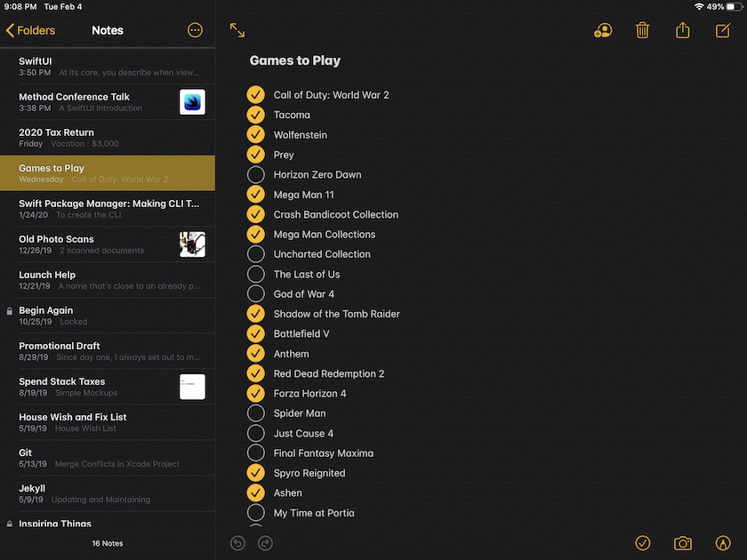Select the Promotional Draft note

107,351
